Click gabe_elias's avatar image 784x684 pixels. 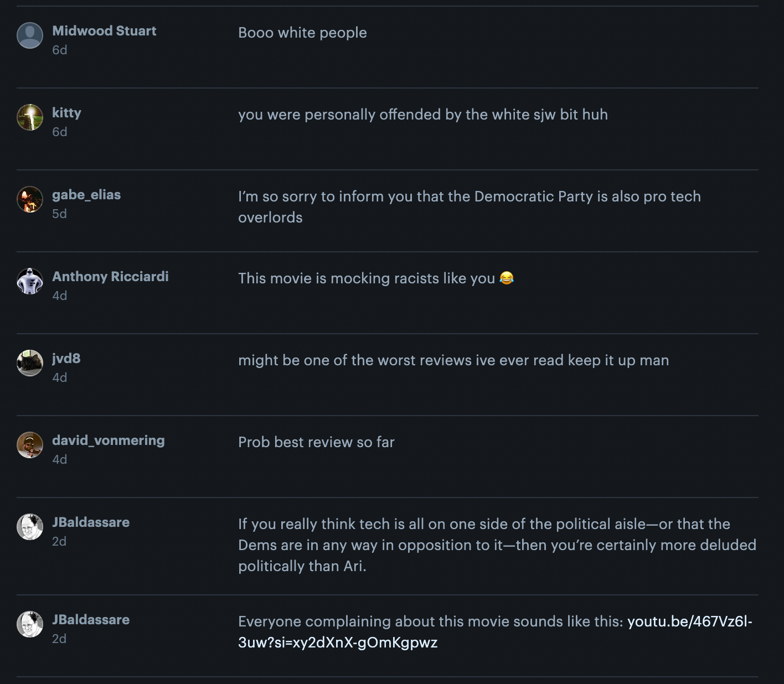pyautogui.click(x=30, y=199)
